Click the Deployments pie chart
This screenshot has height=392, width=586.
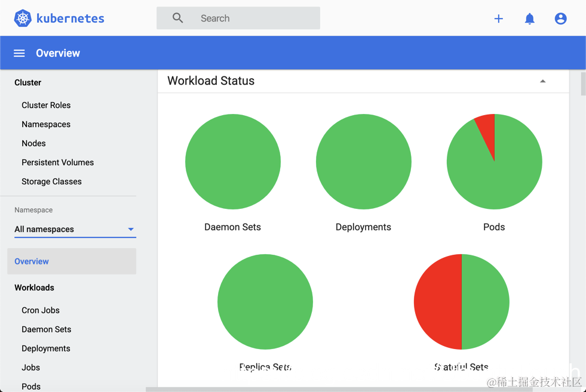364,162
